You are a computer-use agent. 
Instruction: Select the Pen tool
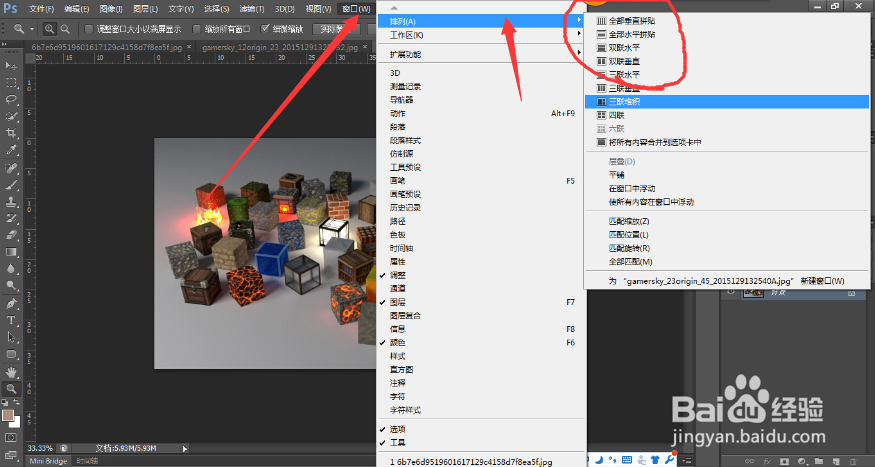point(11,304)
